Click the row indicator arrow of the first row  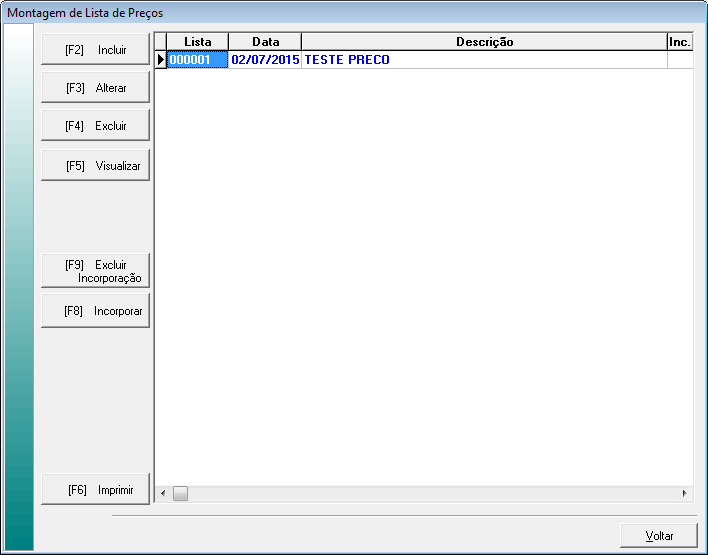click(x=160, y=60)
